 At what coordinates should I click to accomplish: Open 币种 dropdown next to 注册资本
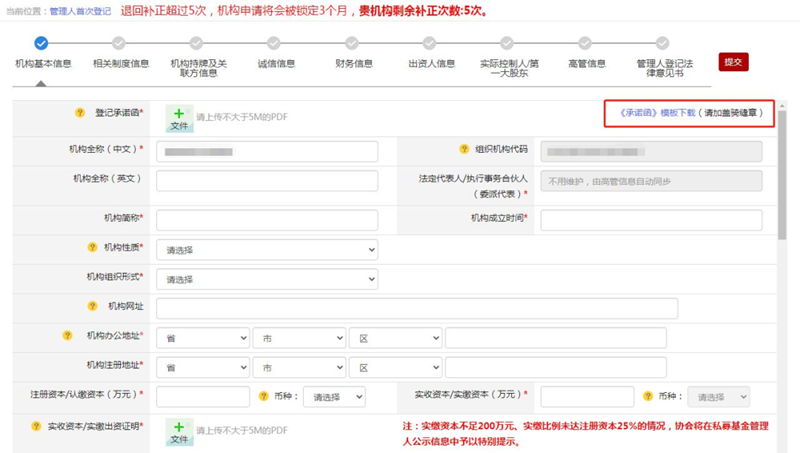click(x=334, y=397)
